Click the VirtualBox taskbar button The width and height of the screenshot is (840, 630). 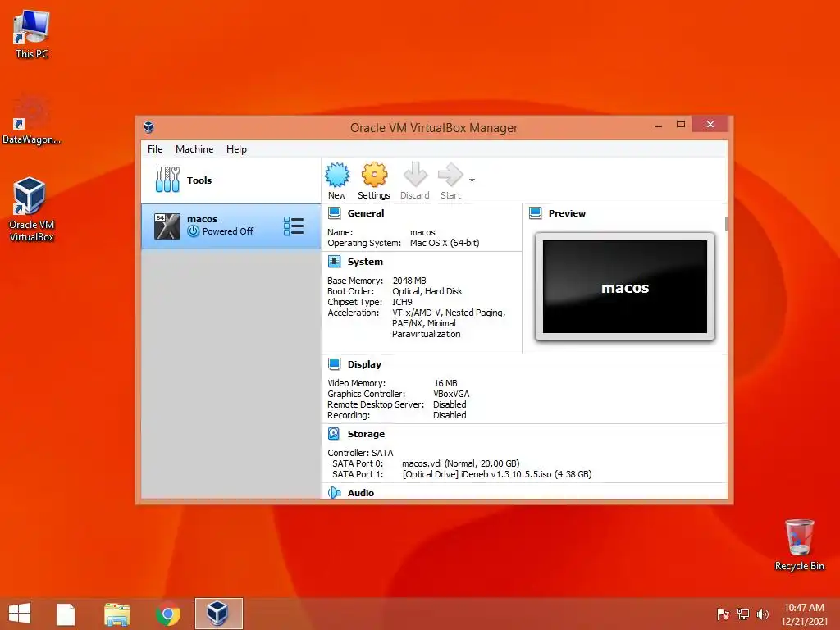[218, 614]
